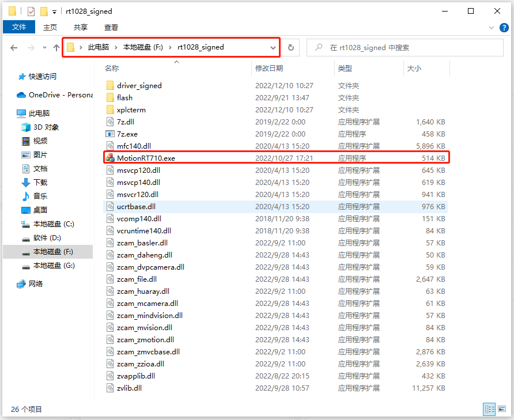Click the properties checkmark icon in title bar
514x420 pixels.
click(31, 12)
